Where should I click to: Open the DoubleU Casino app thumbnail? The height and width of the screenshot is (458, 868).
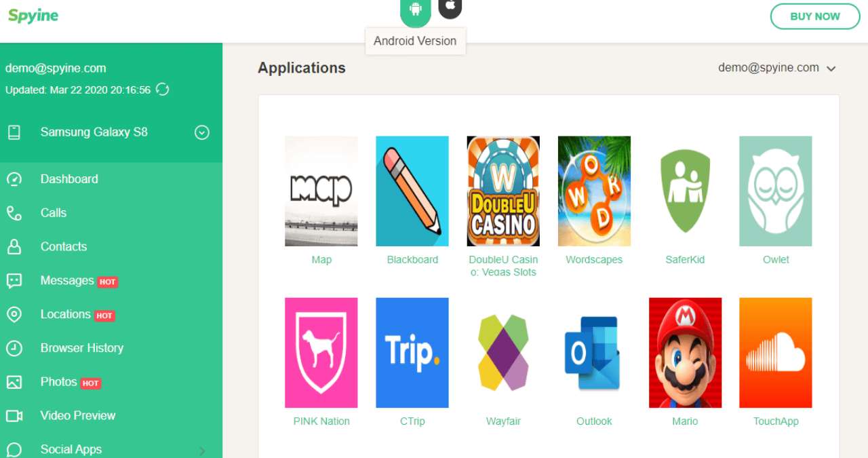click(503, 191)
